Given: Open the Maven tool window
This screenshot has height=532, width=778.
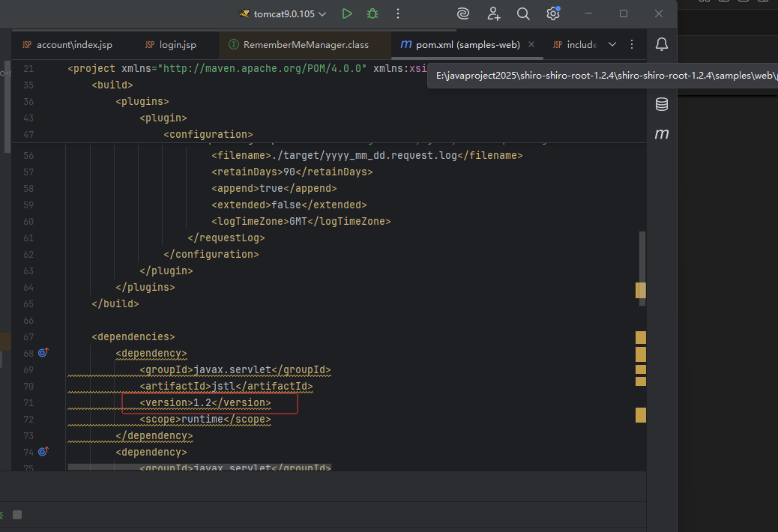Looking at the screenshot, I should [x=662, y=134].
